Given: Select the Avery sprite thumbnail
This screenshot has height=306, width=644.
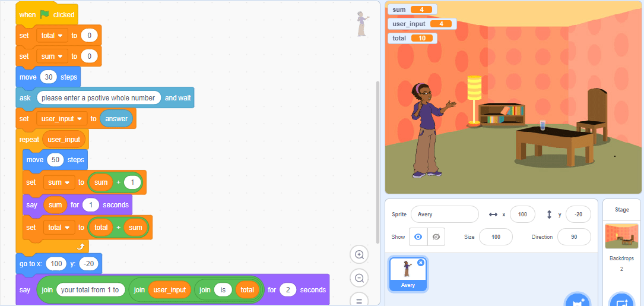Looking at the screenshot, I should tap(408, 273).
